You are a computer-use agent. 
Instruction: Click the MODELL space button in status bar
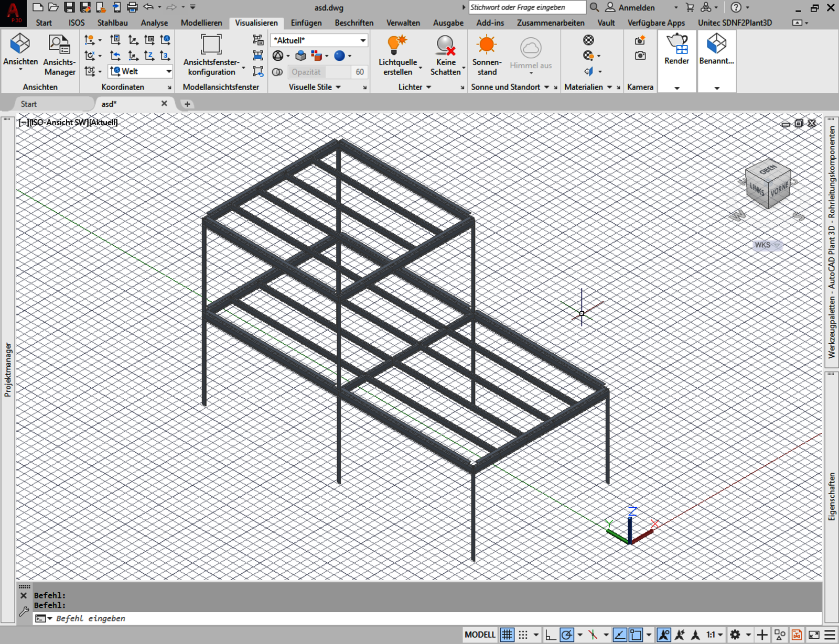(480, 635)
